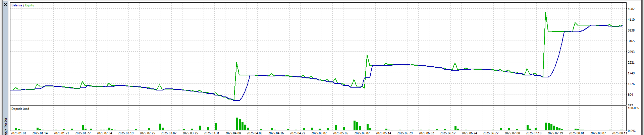644x135 pixels.
Task: Click the 2025.03.31 date label
Action: click(x=212, y=133)
